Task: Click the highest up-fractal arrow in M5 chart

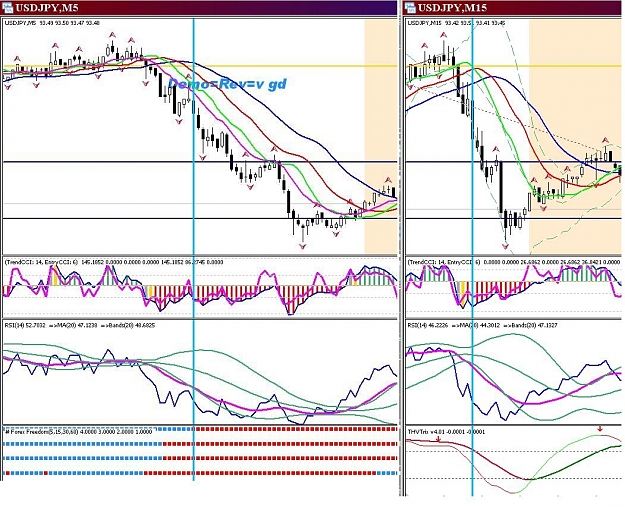Action: 113,35
